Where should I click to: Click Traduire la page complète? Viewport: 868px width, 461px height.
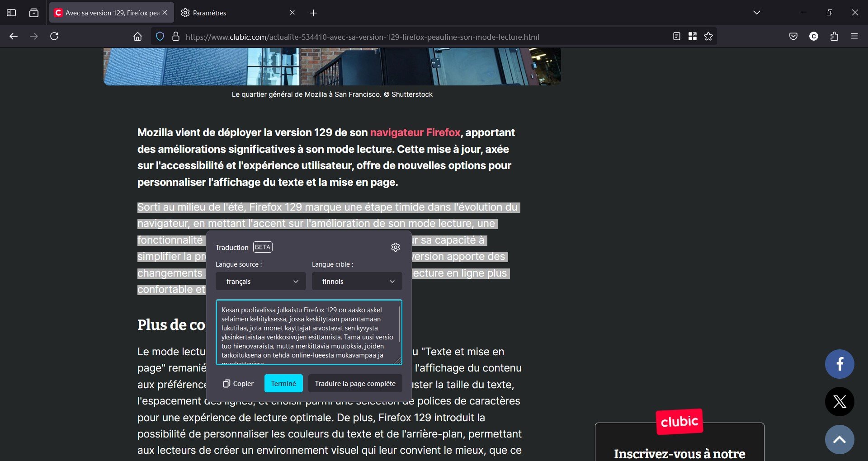(x=355, y=383)
